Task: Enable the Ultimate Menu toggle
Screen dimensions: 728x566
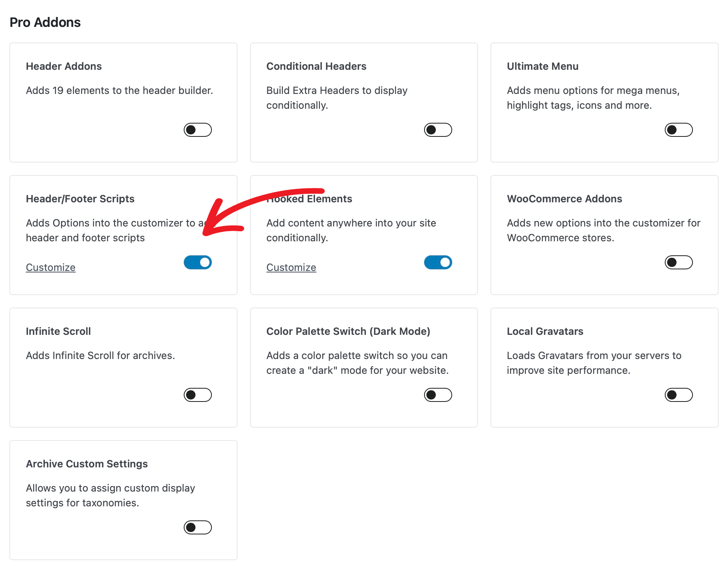Action: [678, 130]
